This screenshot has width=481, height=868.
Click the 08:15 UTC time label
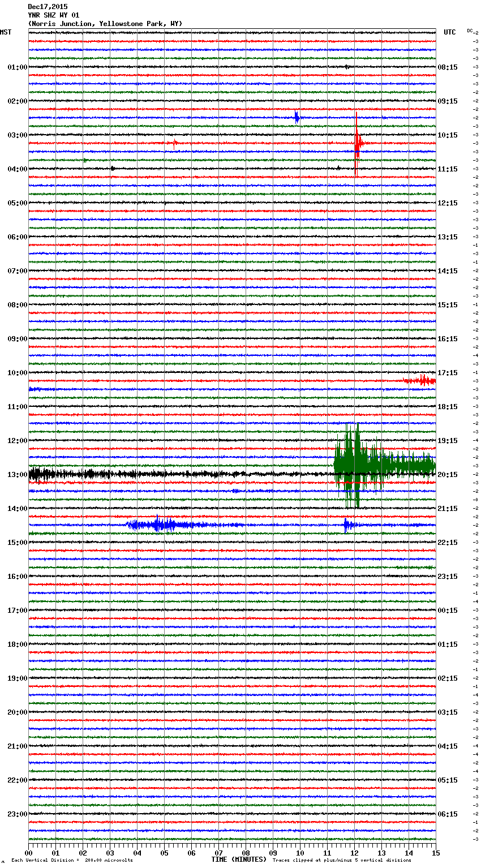[x=448, y=67]
